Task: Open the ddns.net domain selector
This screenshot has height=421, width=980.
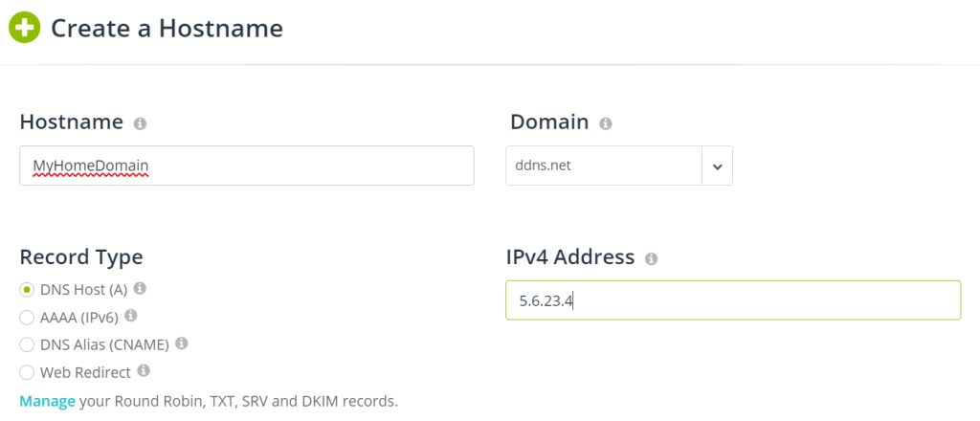Action: point(604,166)
